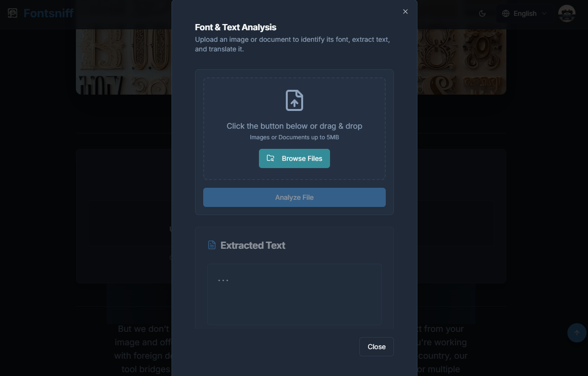Image resolution: width=588 pixels, height=376 pixels.
Task: Open the English language dropdown
Action: click(525, 13)
